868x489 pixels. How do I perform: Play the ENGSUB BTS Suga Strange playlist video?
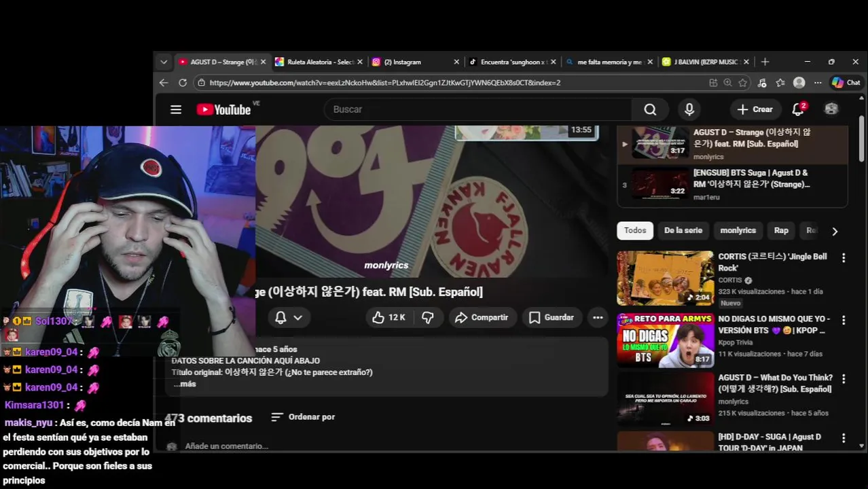[732, 185]
